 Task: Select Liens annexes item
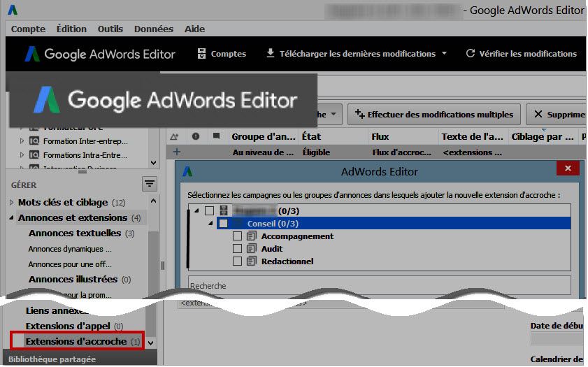(56, 311)
